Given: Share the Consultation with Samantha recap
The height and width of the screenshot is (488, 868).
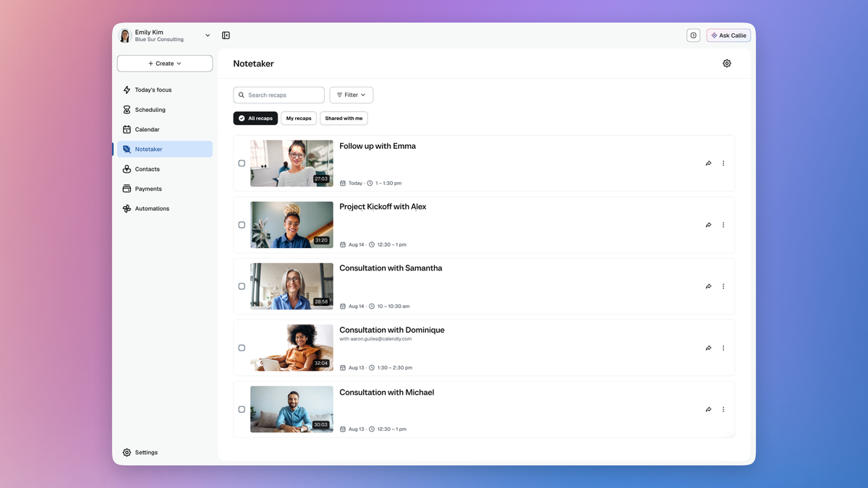Looking at the screenshot, I should pos(708,286).
